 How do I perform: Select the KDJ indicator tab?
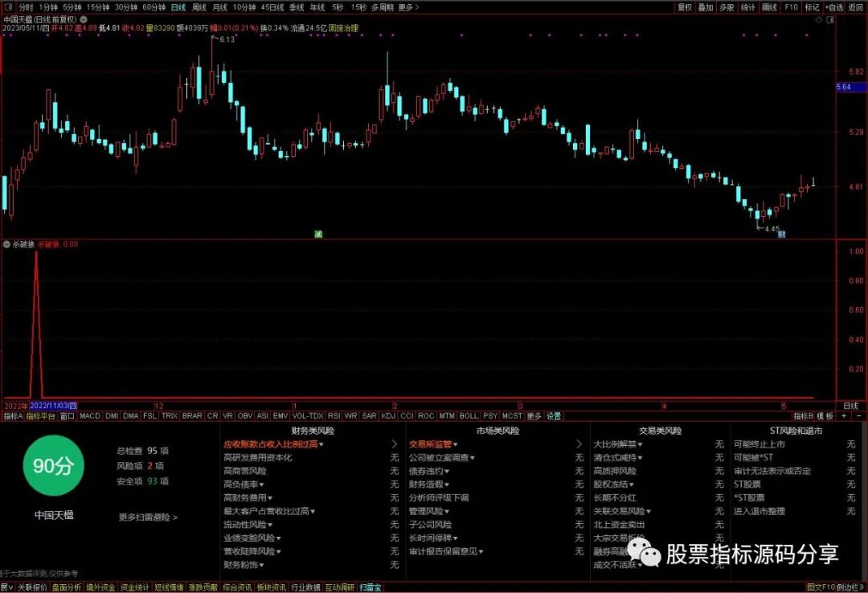pyautogui.click(x=389, y=415)
